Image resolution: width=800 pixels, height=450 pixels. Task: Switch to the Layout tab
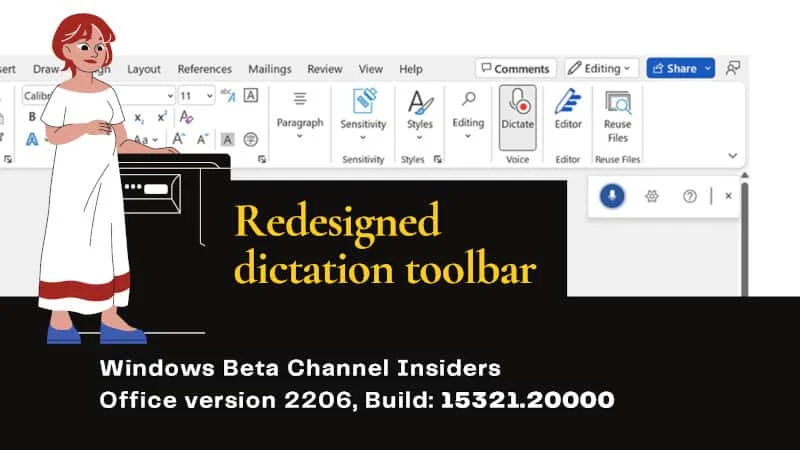144,69
